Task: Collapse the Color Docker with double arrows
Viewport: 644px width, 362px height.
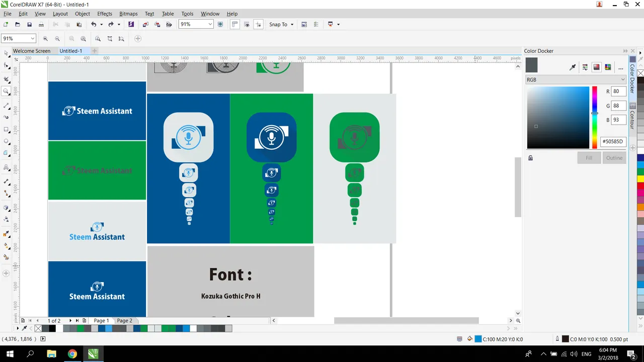Action: click(x=625, y=51)
